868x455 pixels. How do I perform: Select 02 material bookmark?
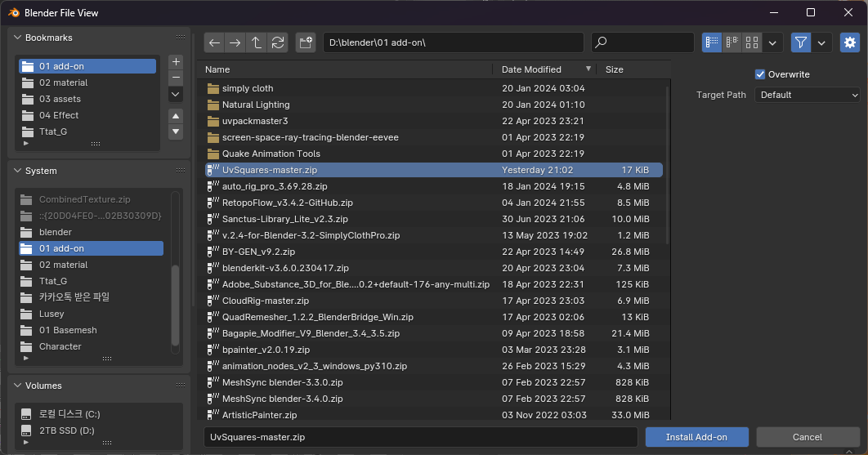(87, 83)
